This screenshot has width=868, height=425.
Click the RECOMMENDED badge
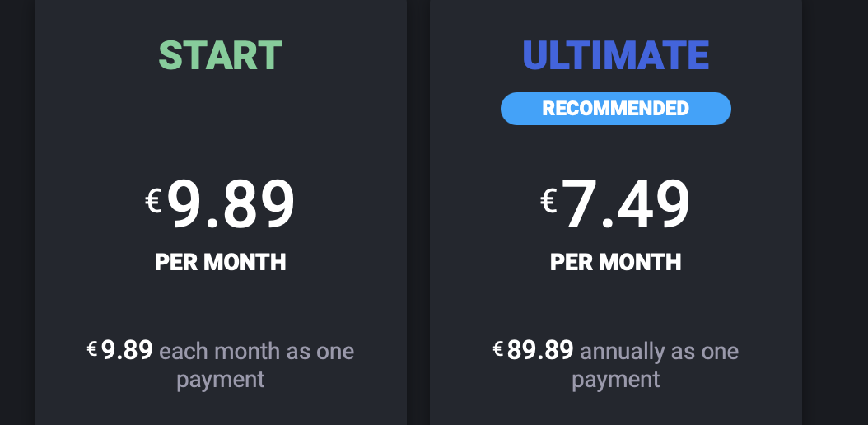pyautogui.click(x=615, y=109)
